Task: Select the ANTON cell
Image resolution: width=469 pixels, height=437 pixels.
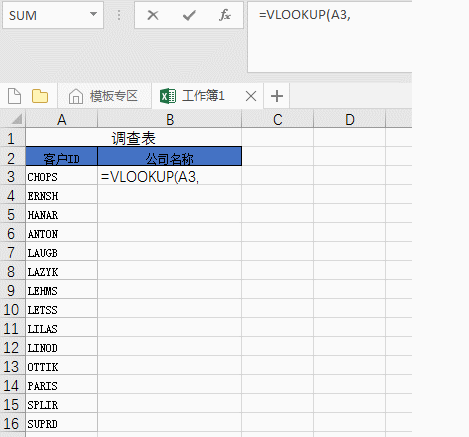Action: [62, 233]
